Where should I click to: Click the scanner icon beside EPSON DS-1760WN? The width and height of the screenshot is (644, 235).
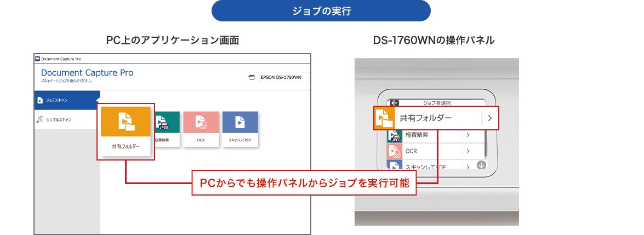(252, 77)
